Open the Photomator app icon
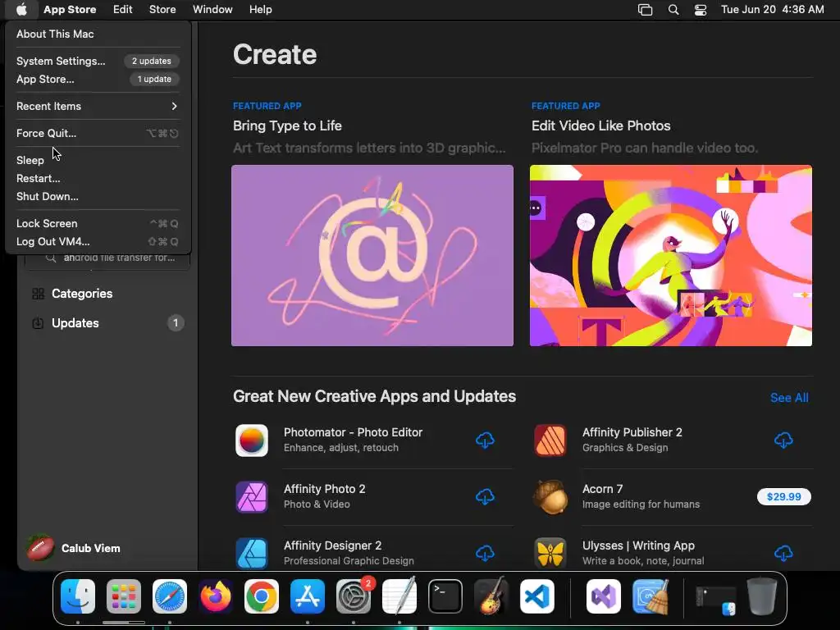The width and height of the screenshot is (840, 630). click(x=251, y=441)
